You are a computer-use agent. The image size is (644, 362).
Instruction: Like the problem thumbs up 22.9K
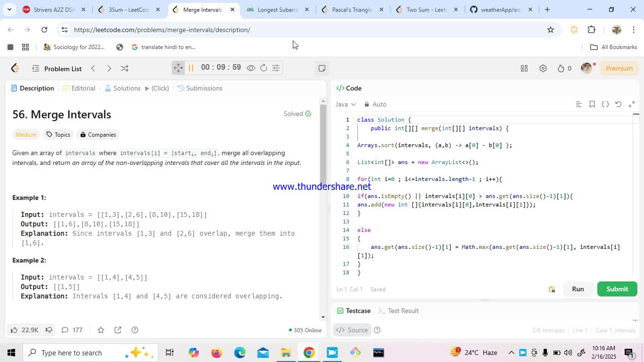(x=25, y=330)
